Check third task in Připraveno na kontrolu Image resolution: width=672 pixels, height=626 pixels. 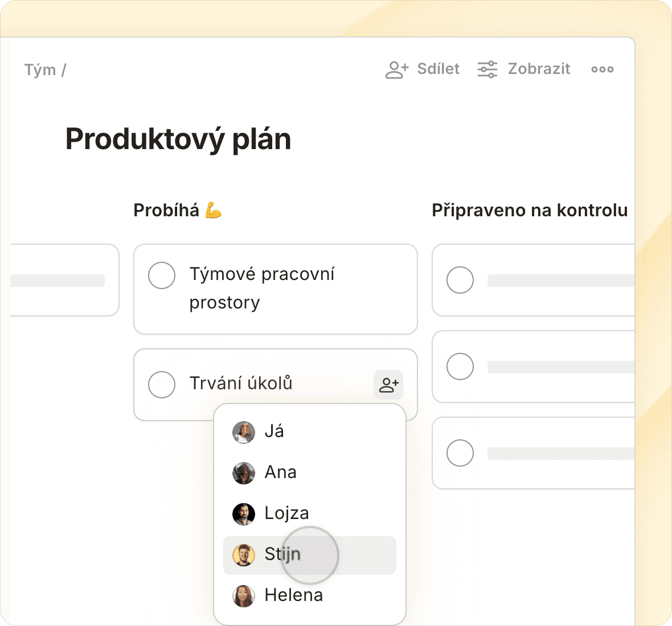tap(460, 453)
